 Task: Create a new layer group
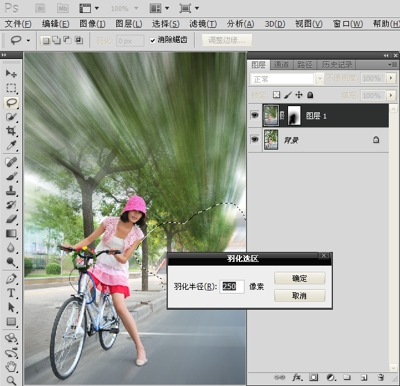347,377
